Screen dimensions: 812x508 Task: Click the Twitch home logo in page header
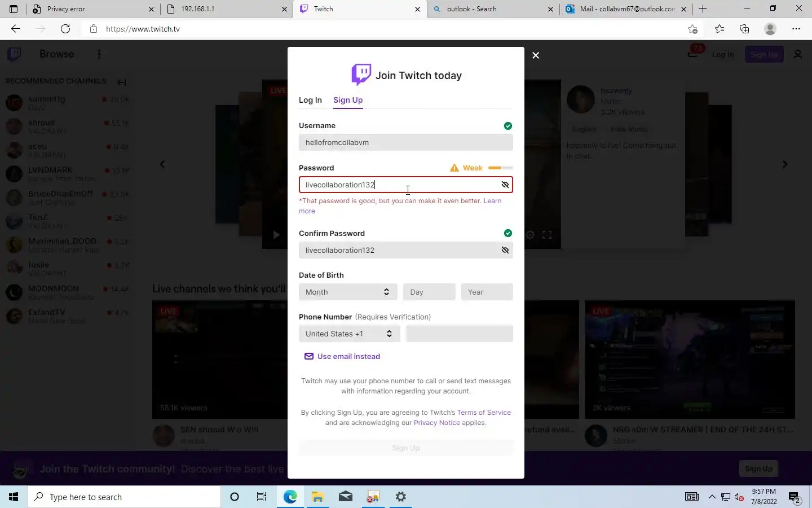pos(14,54)
